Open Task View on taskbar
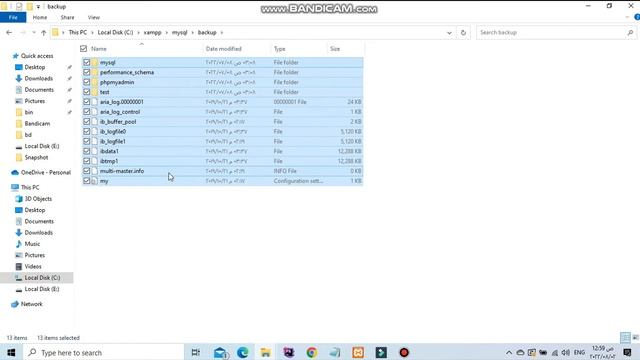The height and width of the screenshot is (360, 640). (x=196, y=352)
